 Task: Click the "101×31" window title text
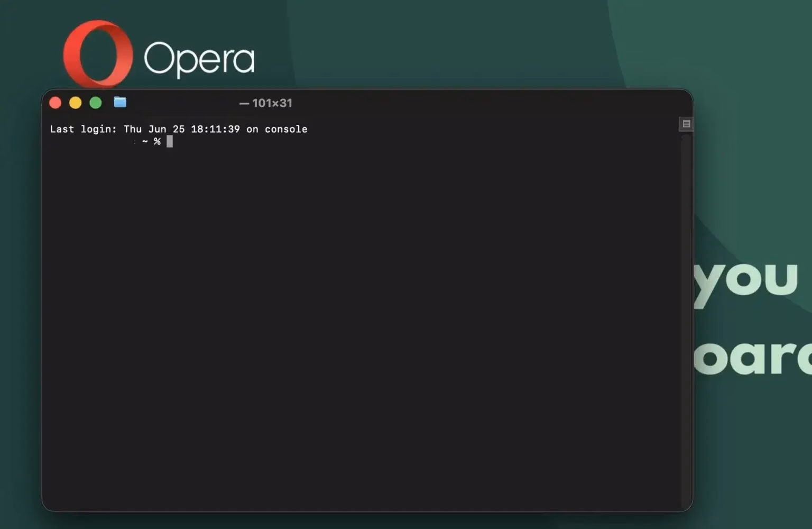[x=272, y=103]
